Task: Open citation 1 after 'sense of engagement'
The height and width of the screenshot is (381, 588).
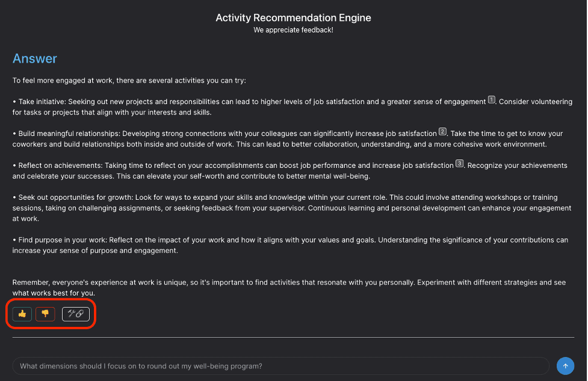Action: tap(491, 100)
